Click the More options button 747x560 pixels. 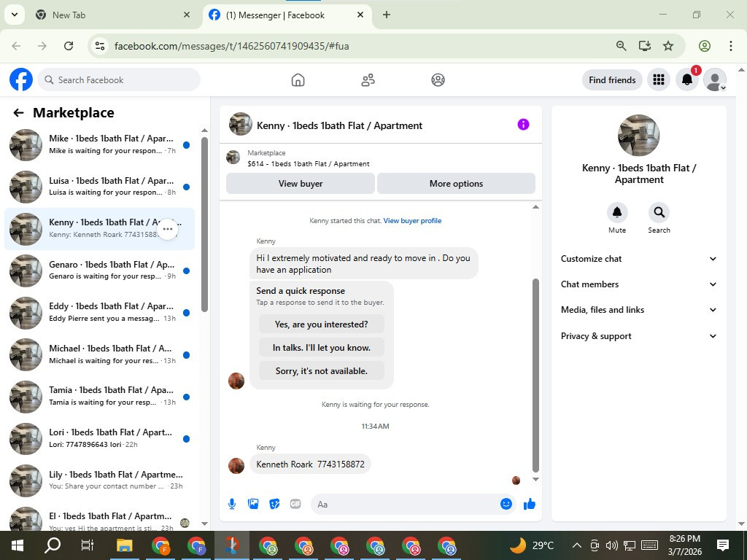[x=456, y=183]
